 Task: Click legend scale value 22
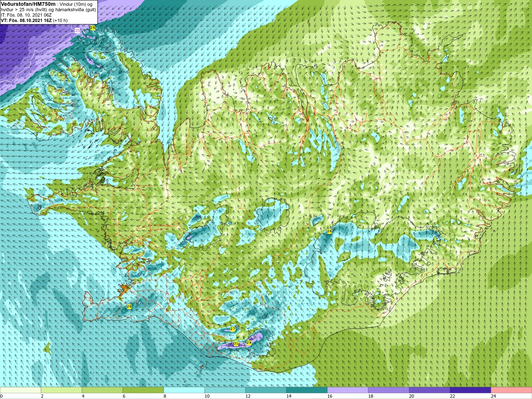coord(453,397)
